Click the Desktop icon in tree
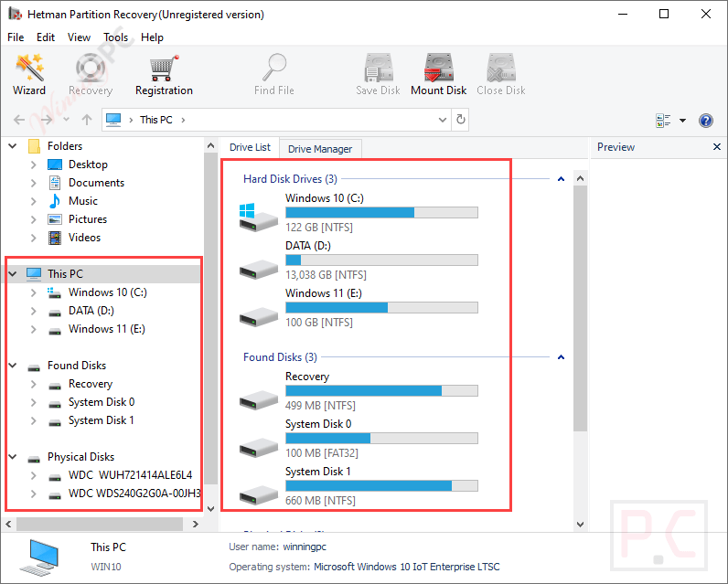The height and width of the screenshot is (584, 728). [55, 165]
